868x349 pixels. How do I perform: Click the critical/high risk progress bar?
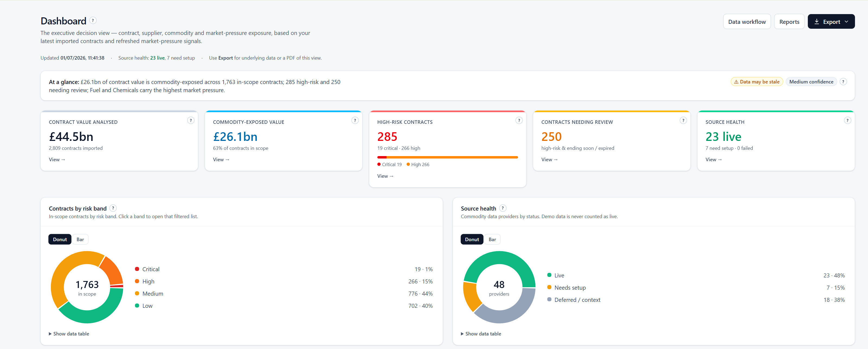[x=448, y=157]
